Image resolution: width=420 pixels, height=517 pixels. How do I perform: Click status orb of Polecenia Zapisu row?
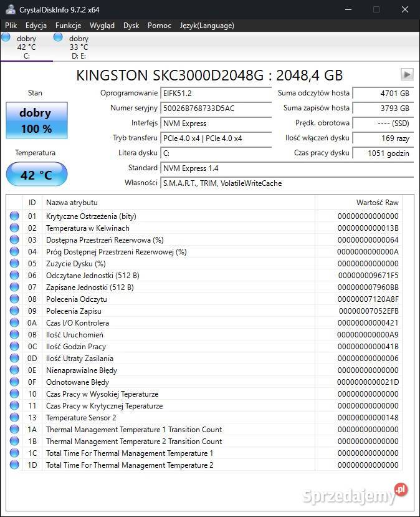pyautogui.click(x=14, y=311)
